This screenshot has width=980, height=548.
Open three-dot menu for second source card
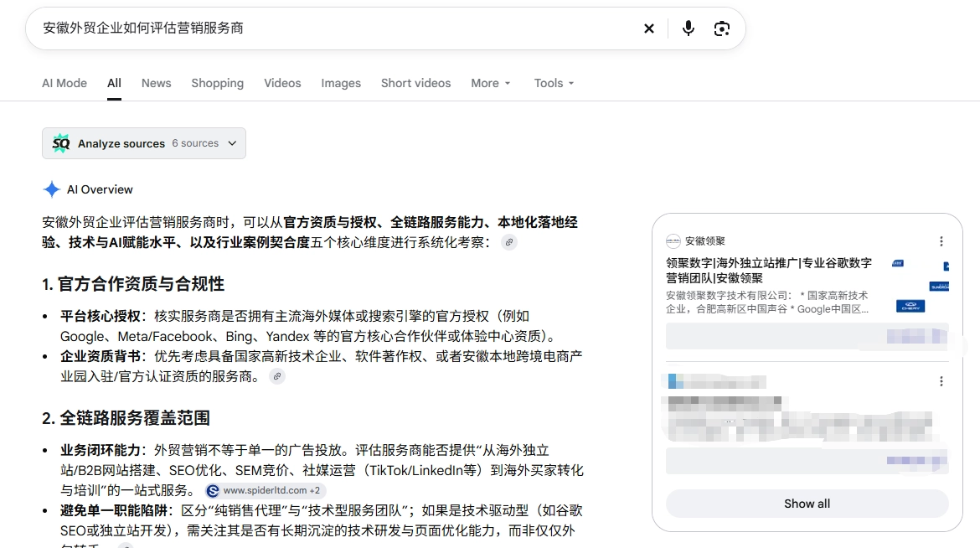click(x=941, y=381)
